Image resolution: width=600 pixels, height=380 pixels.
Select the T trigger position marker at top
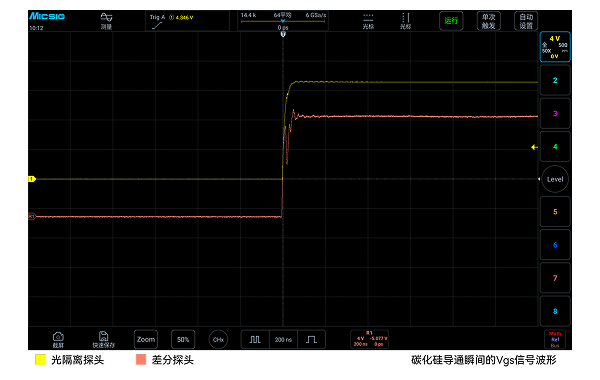tap(283, 34)
